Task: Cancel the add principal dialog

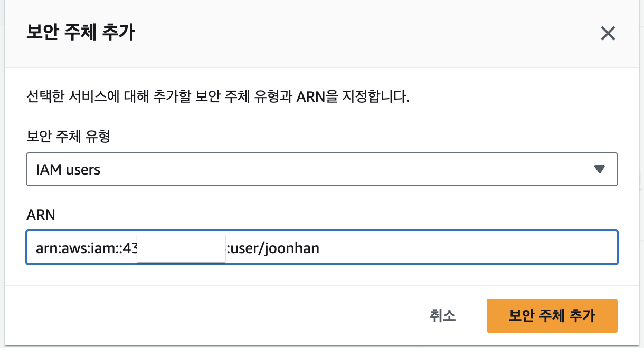Action: point(442,316)
